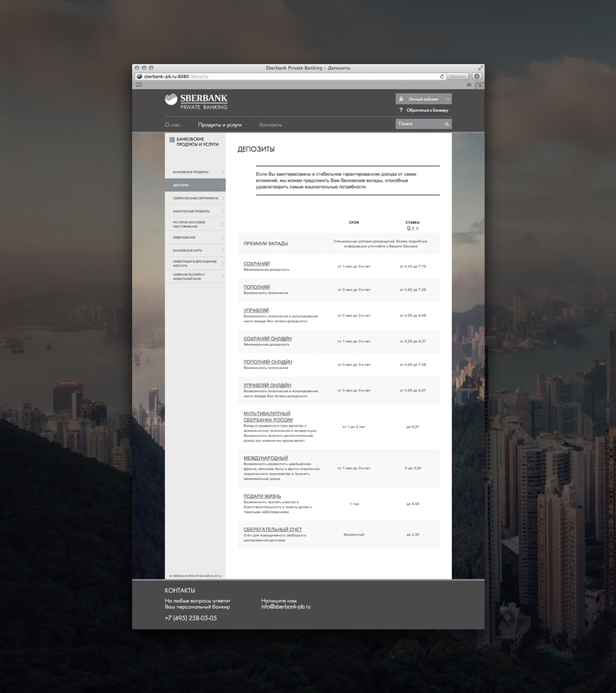Open Мультивалютный Сбербанка России deposit link
The image size is (616, 693).
point(268,417)
